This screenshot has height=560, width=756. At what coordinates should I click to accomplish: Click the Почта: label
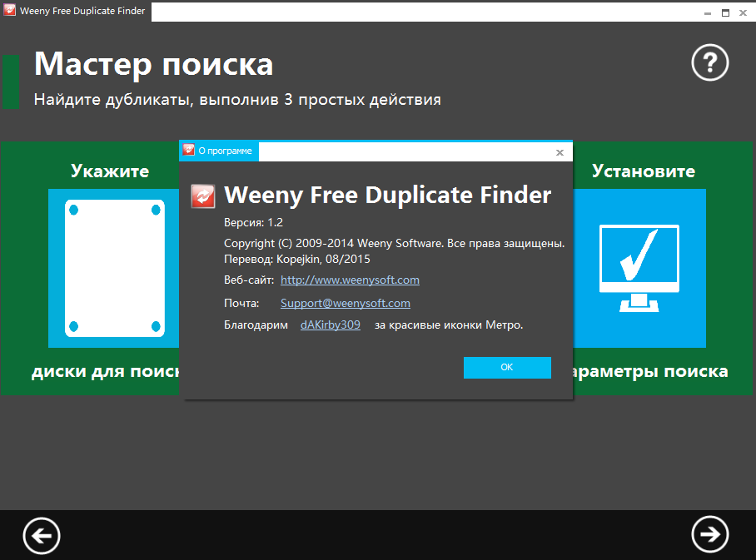(241, 303)
